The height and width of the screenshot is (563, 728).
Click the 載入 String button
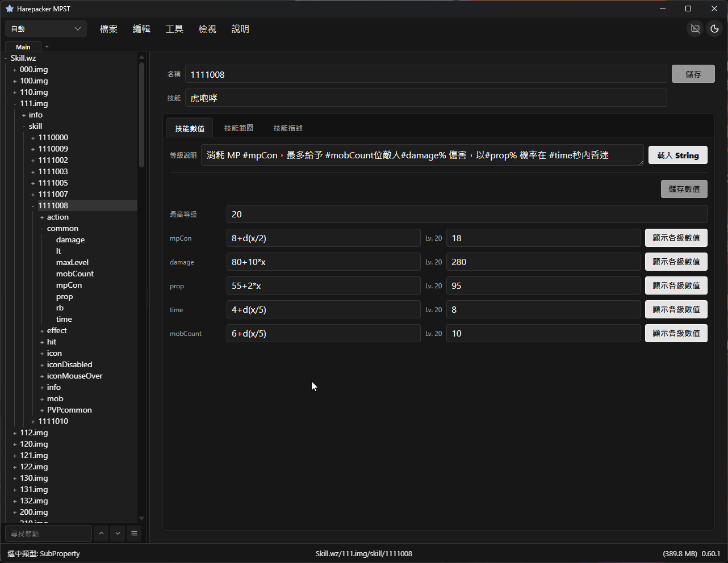(x=678, y=156)
